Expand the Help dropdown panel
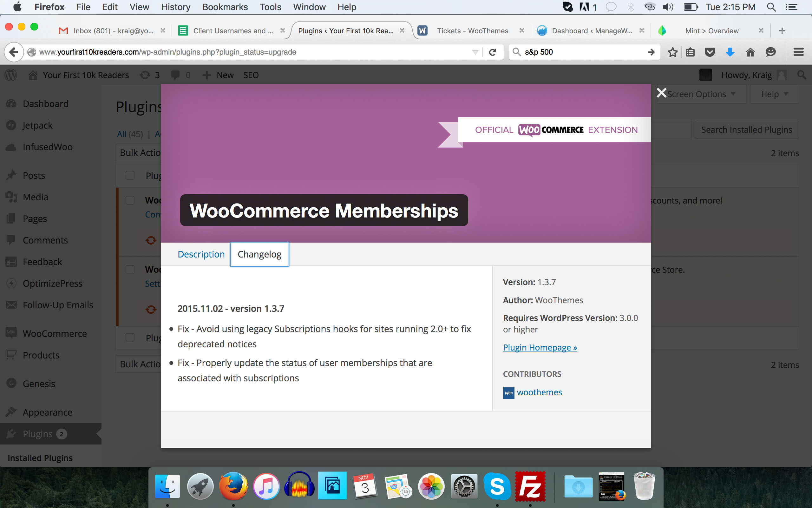Screen dimensions: 812x508 775,94
